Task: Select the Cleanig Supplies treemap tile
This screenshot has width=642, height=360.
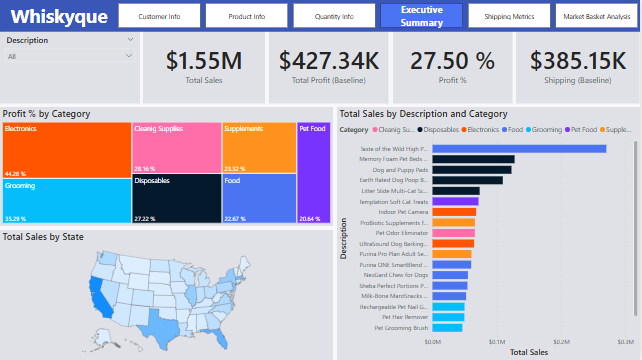Action: [177, 148]
